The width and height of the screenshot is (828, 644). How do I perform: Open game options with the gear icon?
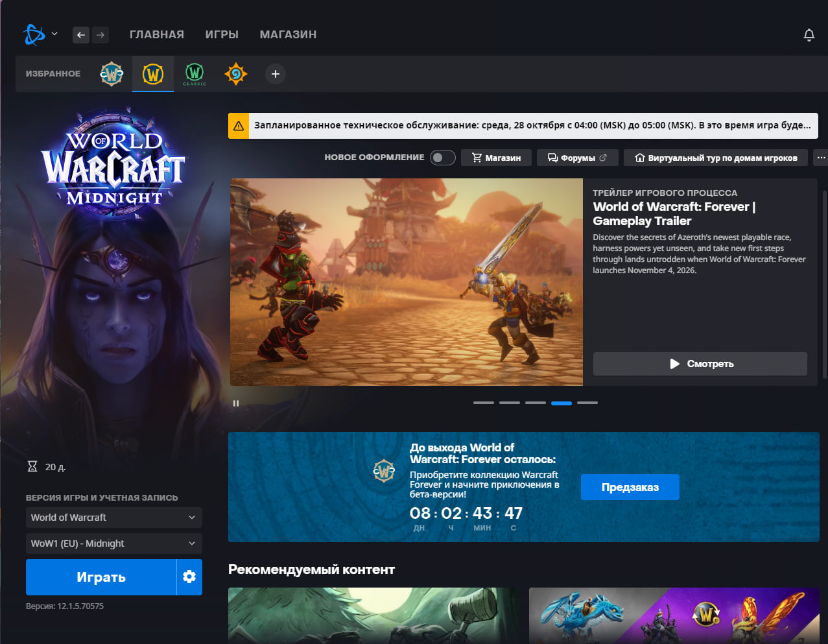tap(189, 577)
